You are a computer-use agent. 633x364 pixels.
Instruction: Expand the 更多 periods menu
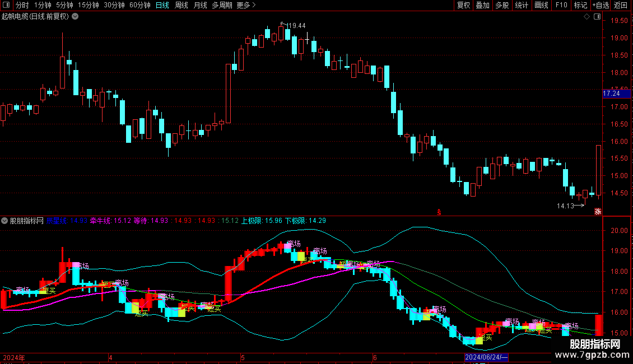click(246, 5)
